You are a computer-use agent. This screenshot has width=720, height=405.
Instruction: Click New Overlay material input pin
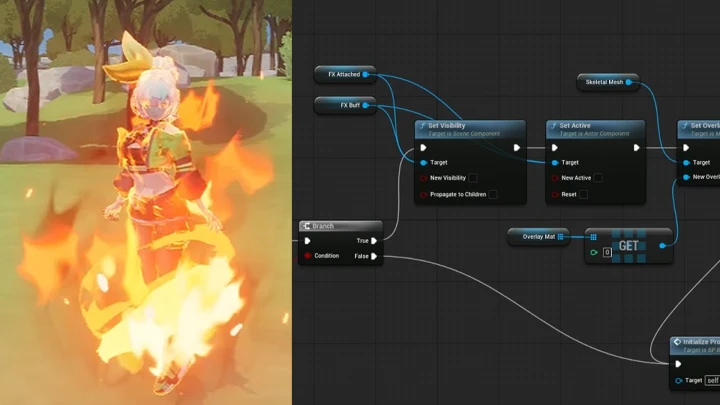686,177
